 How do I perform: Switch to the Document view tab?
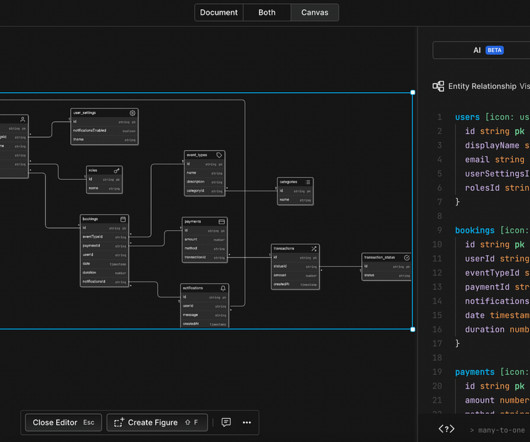tap(219, 13)
